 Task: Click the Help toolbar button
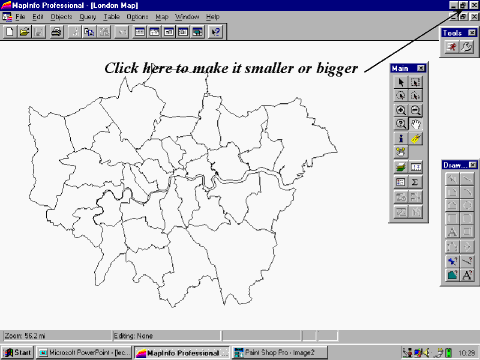pos(216,32)
